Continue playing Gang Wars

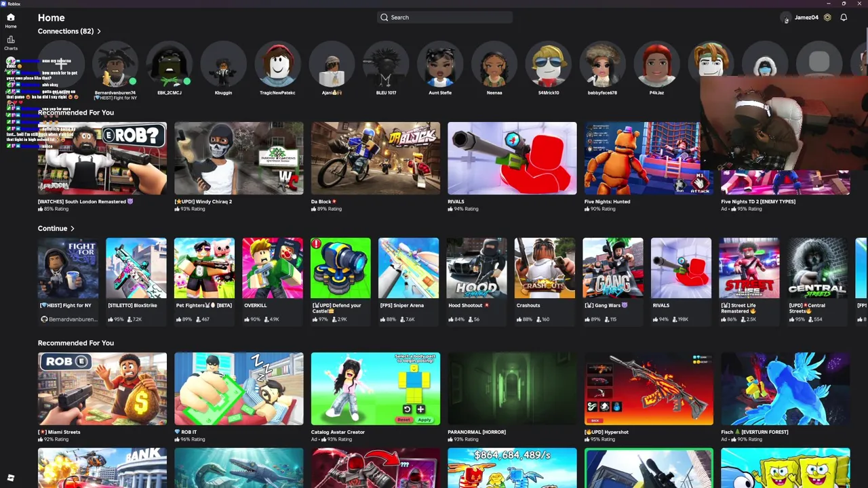[613, 268]
